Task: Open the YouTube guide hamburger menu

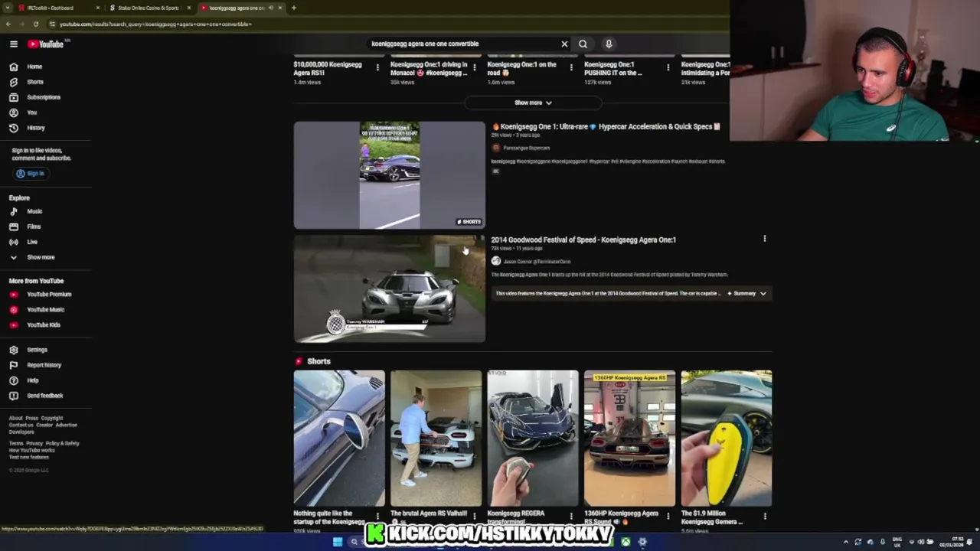Action: coord(14,44)
